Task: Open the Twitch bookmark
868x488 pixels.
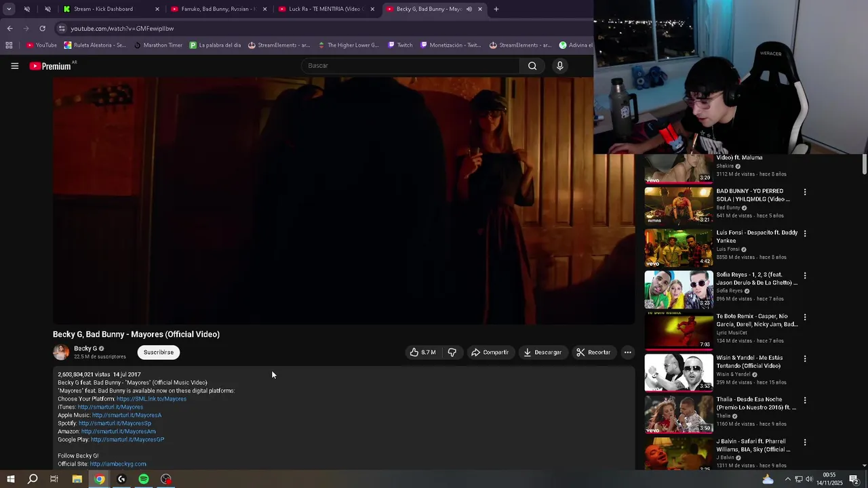Action: tap(400, 45)
